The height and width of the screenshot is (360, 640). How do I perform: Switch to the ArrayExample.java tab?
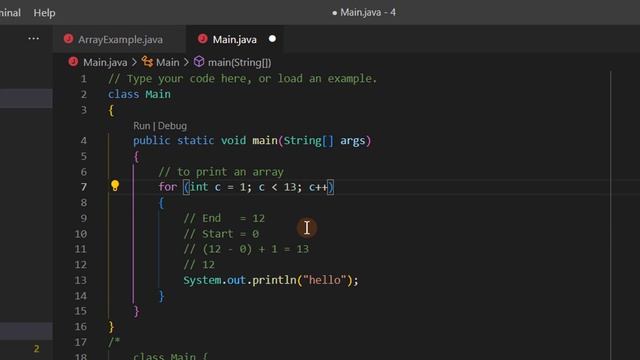tap(120, 40)
